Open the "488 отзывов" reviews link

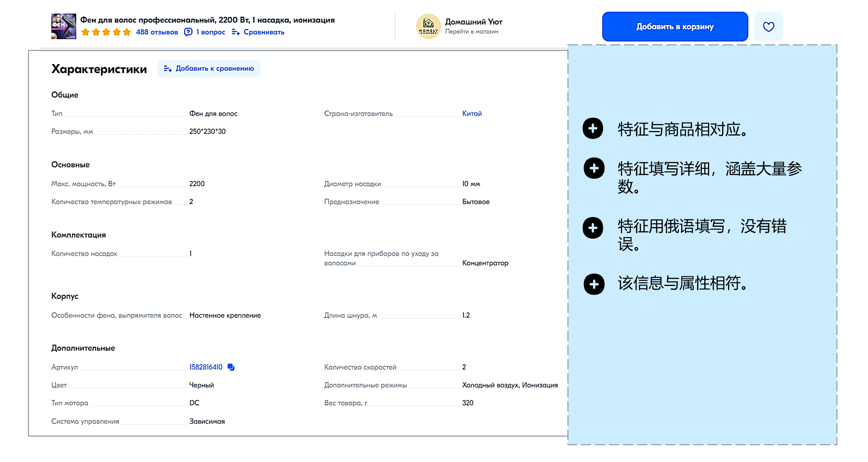point(157,32)
